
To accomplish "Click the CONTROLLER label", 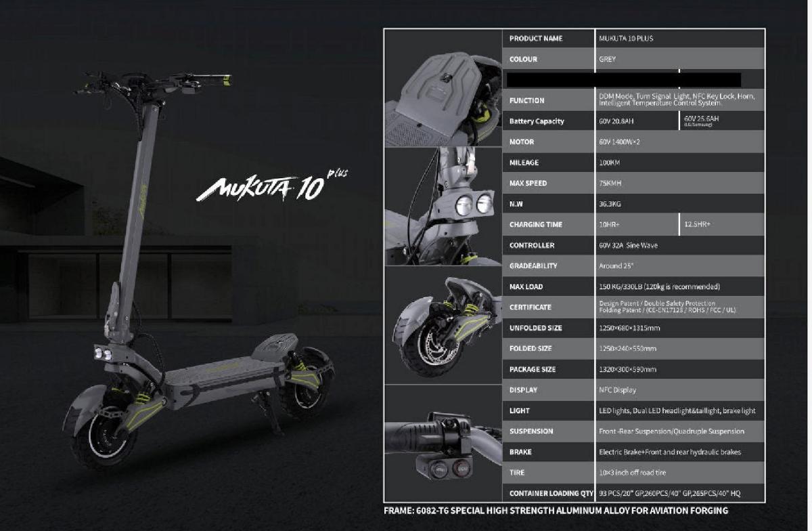I will click(x=532, y=245).
